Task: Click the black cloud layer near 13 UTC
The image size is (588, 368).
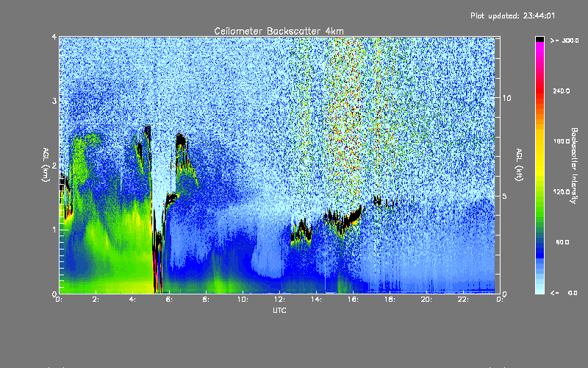Action: (x=301, y=233)
